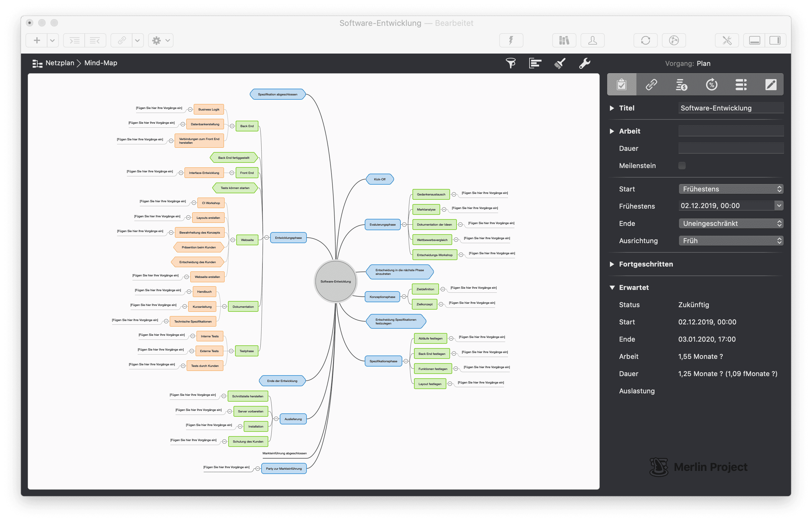Open the finance cost inspector tab

coord(681,84)
